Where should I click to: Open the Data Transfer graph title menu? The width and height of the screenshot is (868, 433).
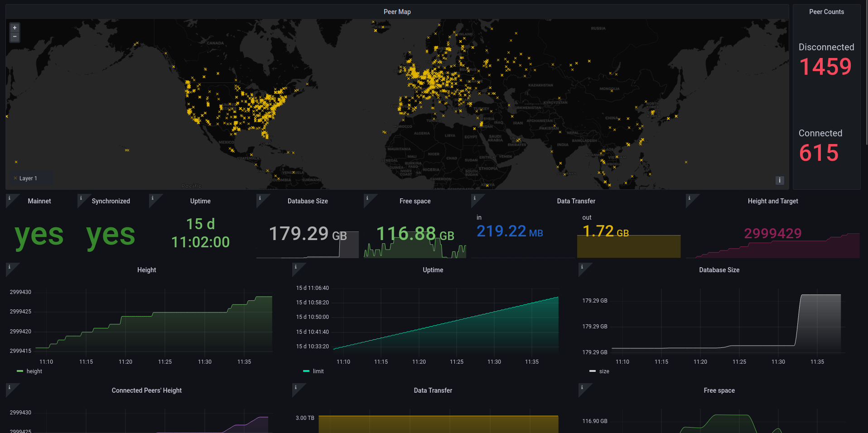(433, 390)
